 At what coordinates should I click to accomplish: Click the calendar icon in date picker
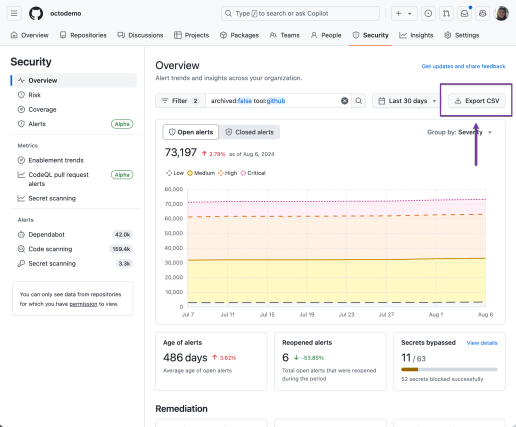(382, 101)
